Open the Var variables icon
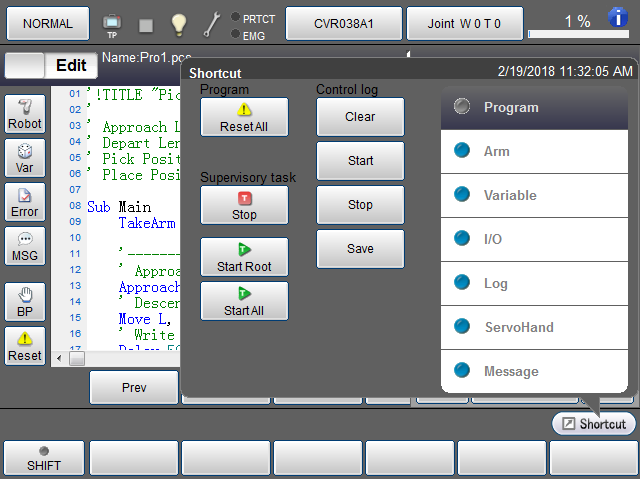This screenshot has width=640, height=479. tap(25, 159)
